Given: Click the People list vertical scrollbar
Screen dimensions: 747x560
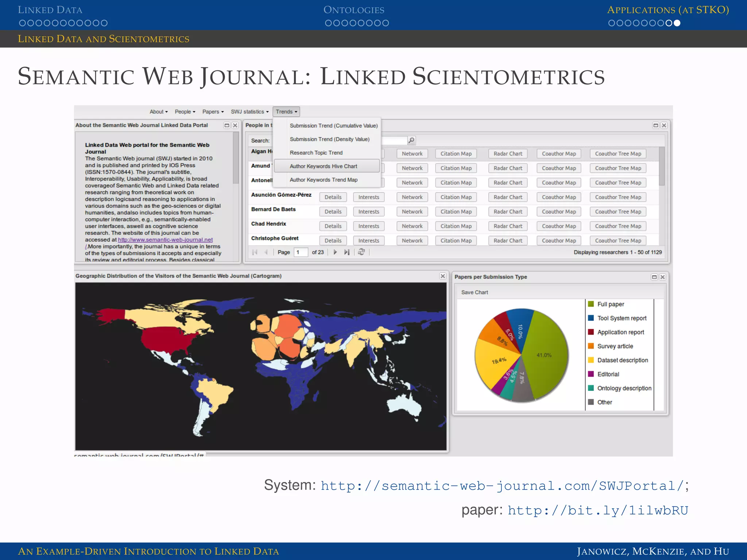Looking at the screenshot, I should tap(662, 166).
